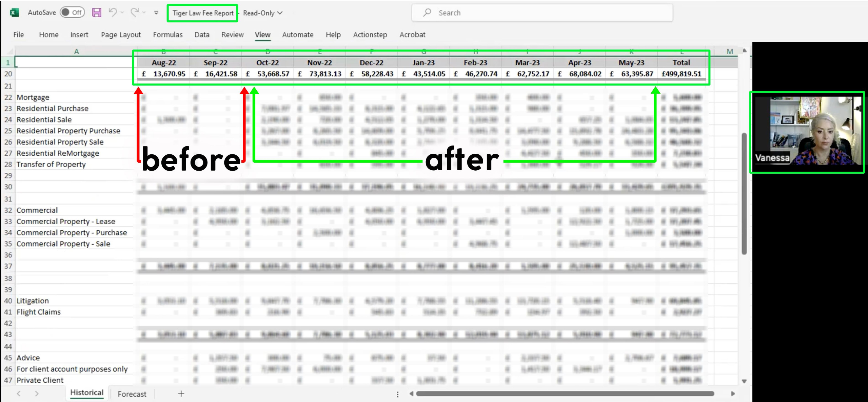Select the Historical sheet tab
868x402 pixels.
87,393
